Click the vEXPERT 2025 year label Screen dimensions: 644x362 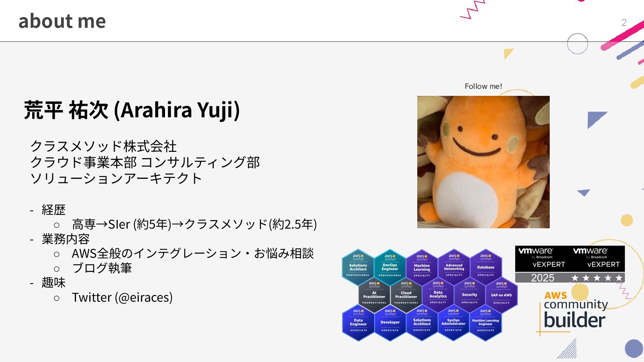point(542,278)
